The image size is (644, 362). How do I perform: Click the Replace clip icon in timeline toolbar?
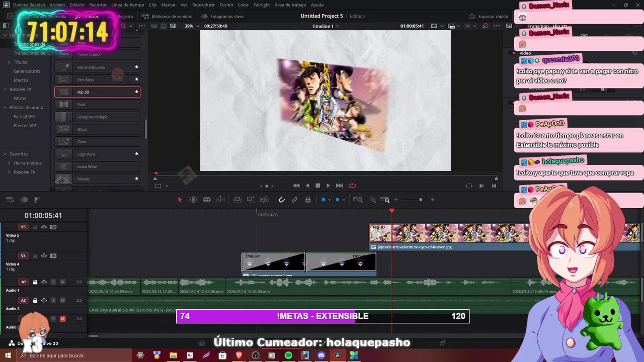(264, 200)
